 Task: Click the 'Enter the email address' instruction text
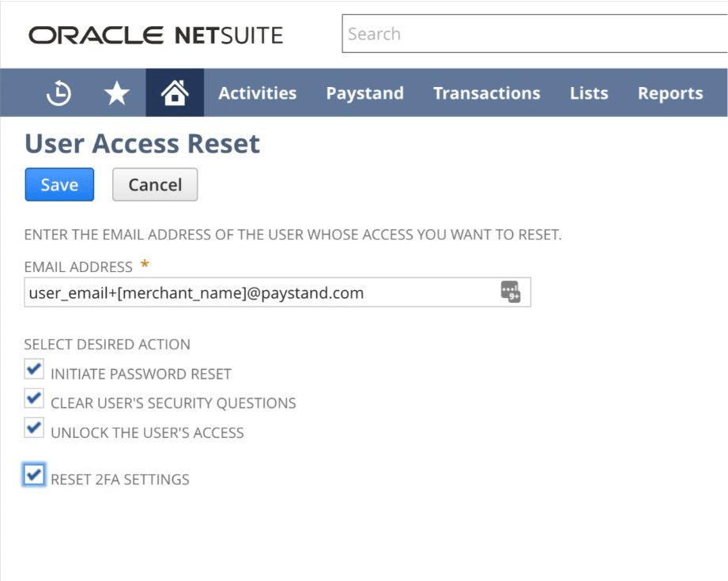293,235
